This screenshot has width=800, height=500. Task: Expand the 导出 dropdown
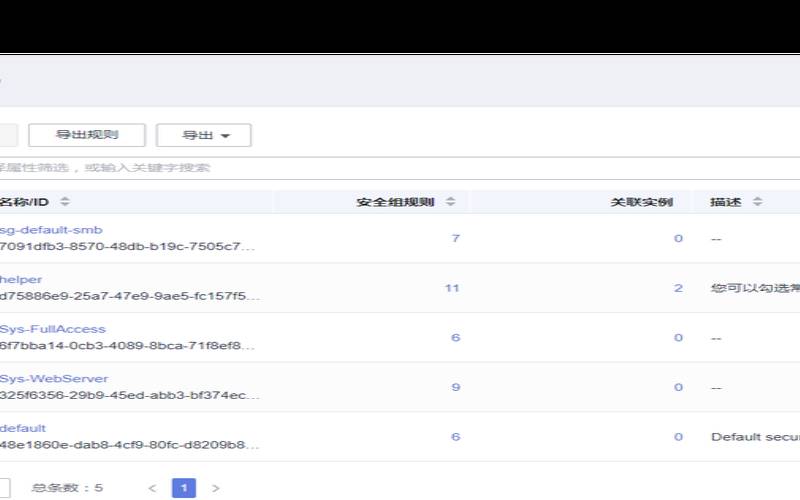[x=203, y=135]
